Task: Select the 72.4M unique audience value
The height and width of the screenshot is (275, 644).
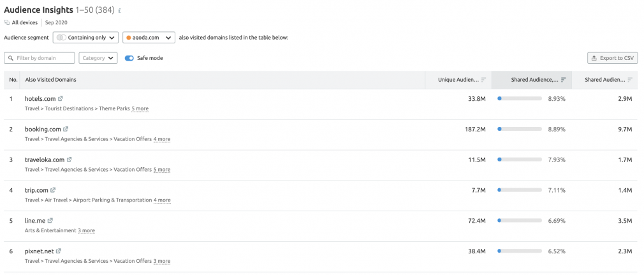Action: [x=477, y=221]
